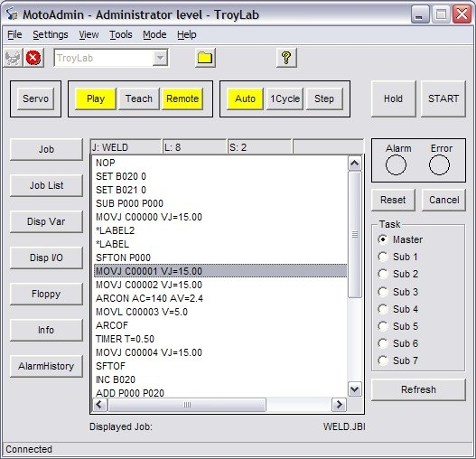The height and width of the screenshot is (459, 476).
Task: Click the vertical scrollbar thumb in job listing
Action: (x=355, y=235)
